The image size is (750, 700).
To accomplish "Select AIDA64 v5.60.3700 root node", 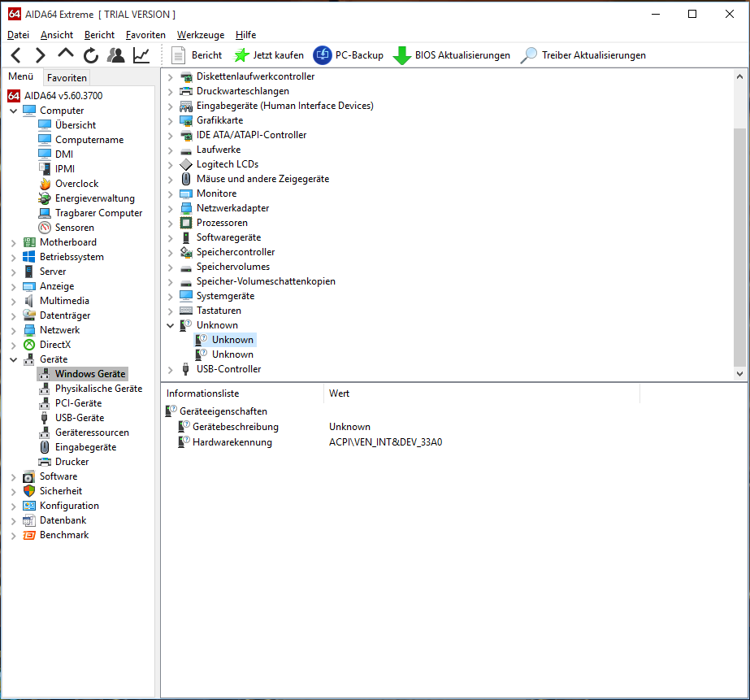I will pos(55,96).
